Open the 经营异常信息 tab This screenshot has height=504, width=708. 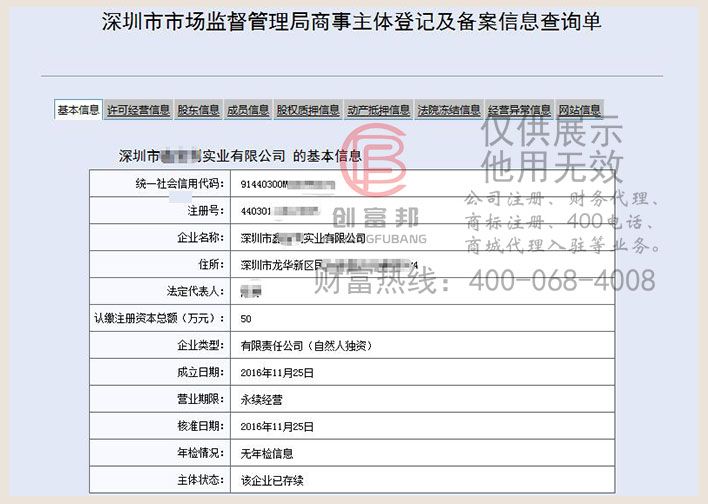[519, 110]
